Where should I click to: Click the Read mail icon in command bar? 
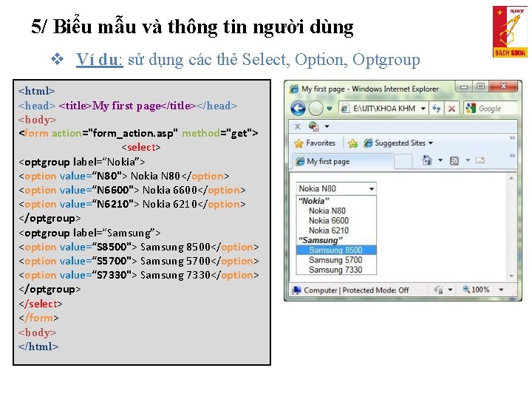point(480,160)
